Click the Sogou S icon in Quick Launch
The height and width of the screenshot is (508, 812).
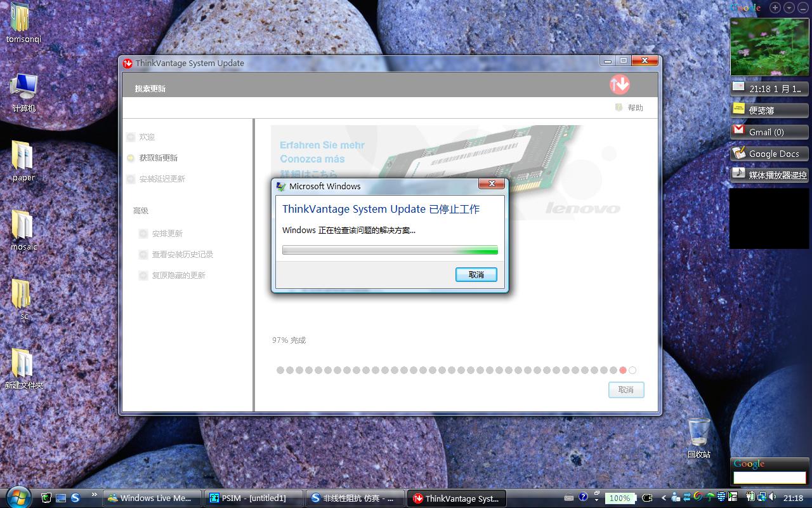[x=75, y=498]
